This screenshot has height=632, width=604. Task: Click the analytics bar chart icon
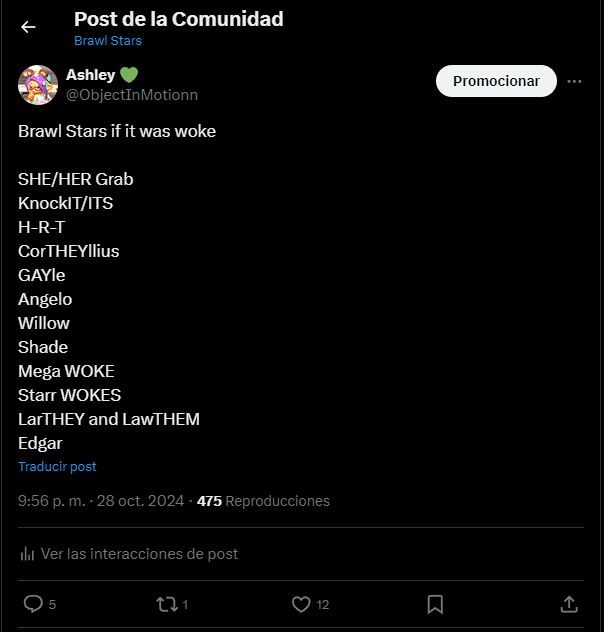click(27, 554)
